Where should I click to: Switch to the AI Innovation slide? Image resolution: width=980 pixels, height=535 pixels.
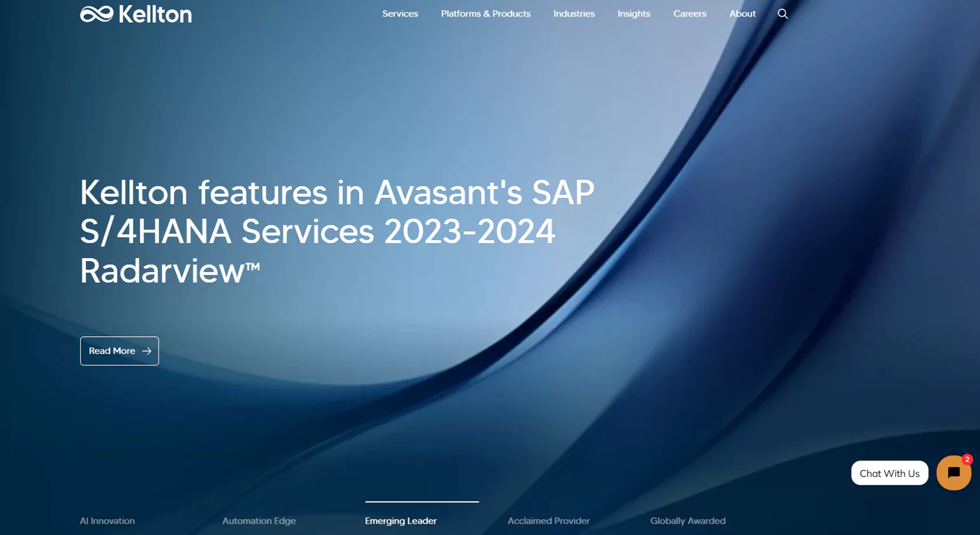(x=108, y=521)
